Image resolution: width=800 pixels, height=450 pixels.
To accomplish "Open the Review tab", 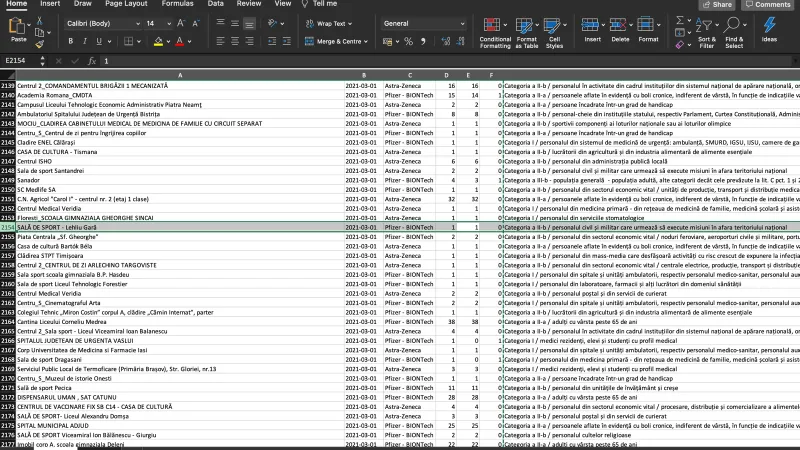I will point(249,4).
